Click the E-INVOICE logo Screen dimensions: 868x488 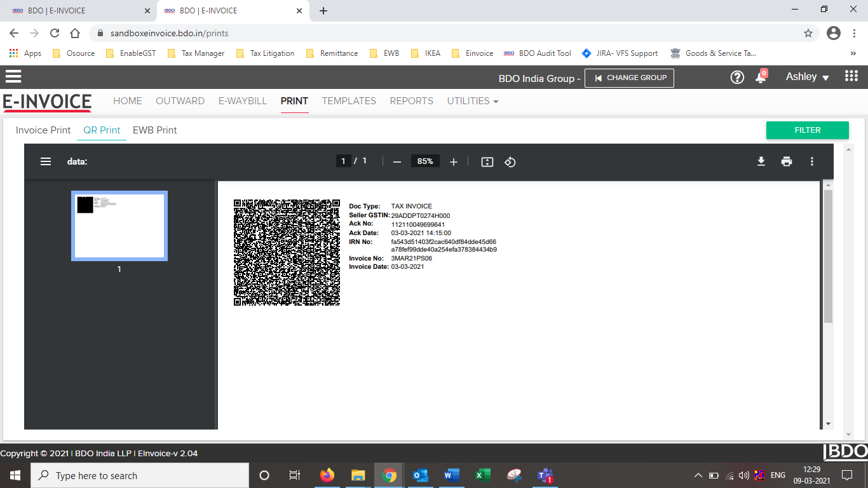(x=47, y=102)
